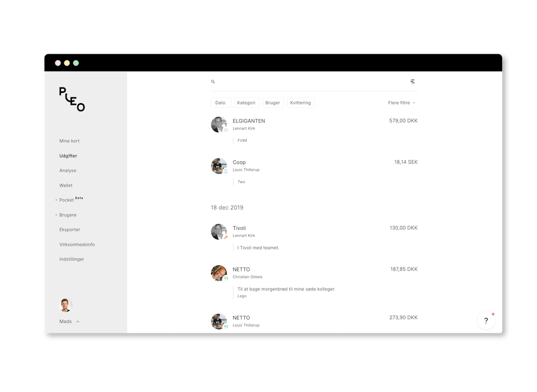Open the help question mark button

coord(486,321)
